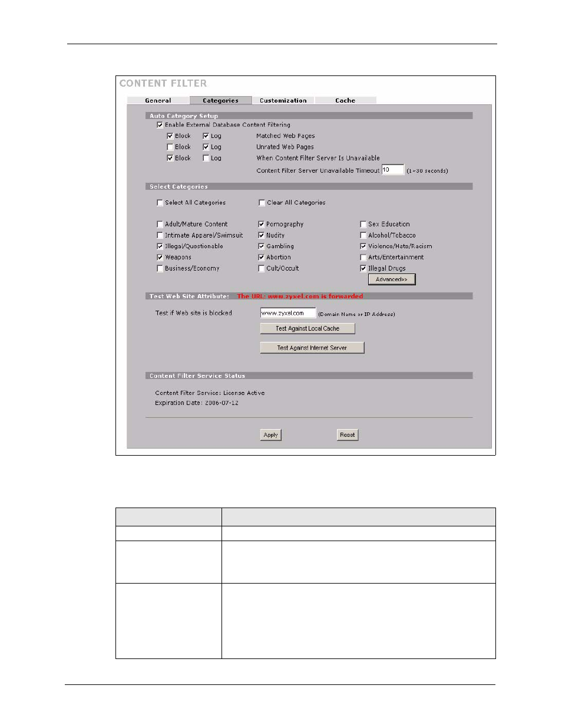The width and height of the screenshot is (562, 728).
Task: Toggle Enable External Database Content Filtering
Action: coord(160,125)
